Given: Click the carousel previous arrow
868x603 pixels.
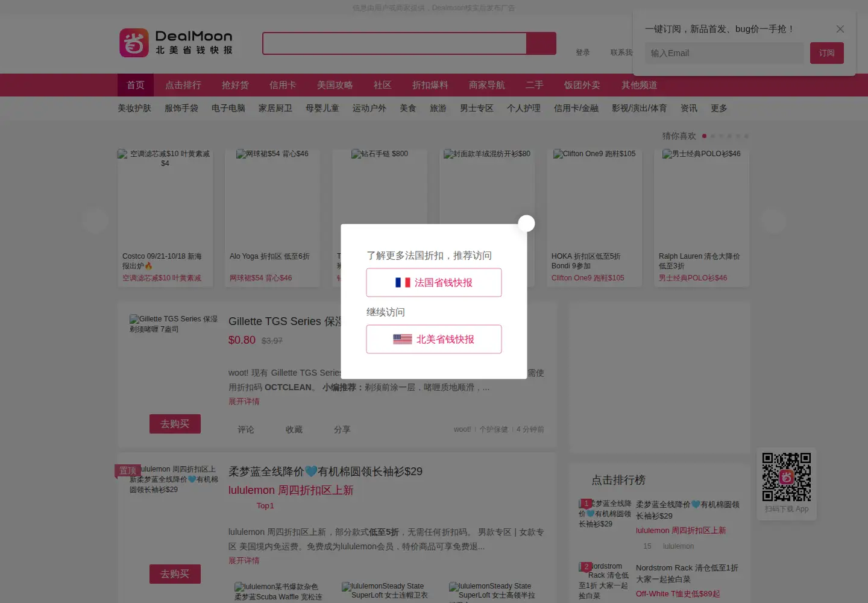Looking at the screenshot, I should point(95,221).
